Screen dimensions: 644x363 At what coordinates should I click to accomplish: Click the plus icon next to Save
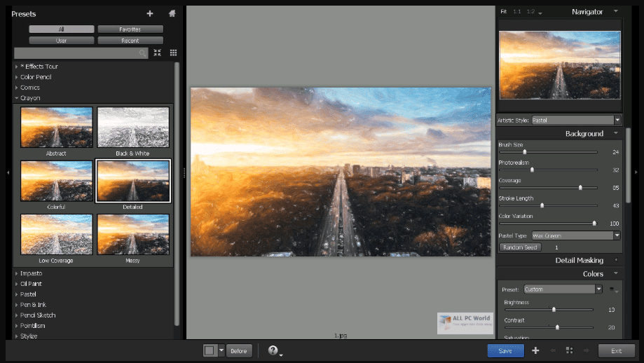(x=535, y=350)
